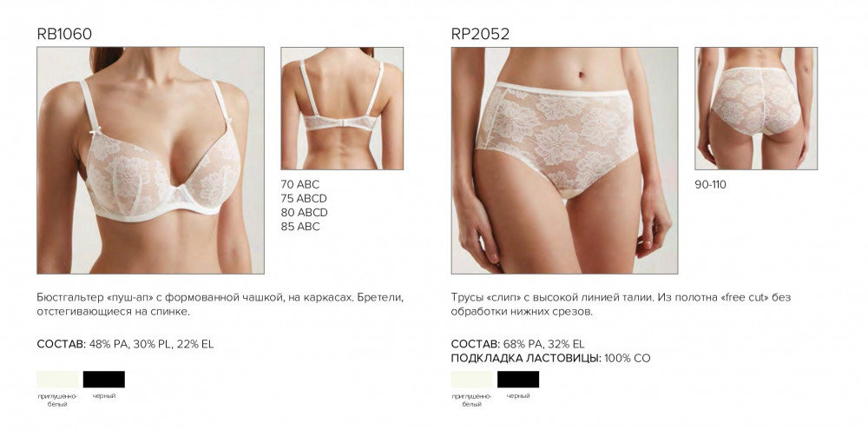Viewport: 868px width, 430px height.
Task: Select size 80 ABCD
Action: (305, 212)
